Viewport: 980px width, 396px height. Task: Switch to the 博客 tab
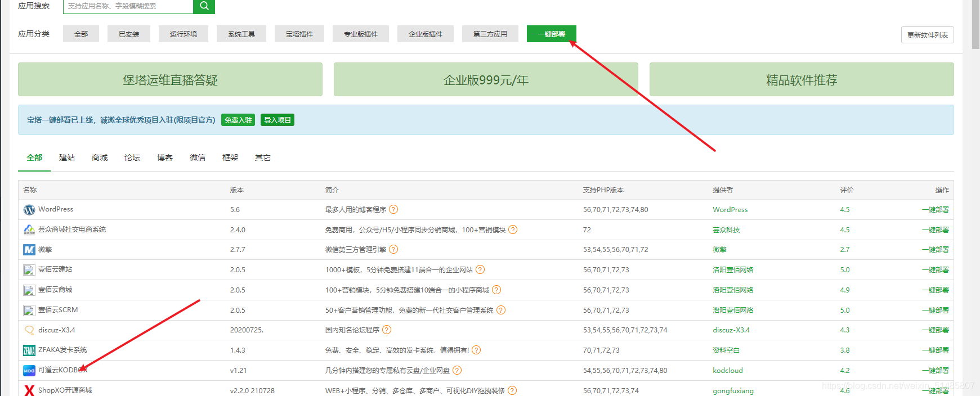coord(165,157)
